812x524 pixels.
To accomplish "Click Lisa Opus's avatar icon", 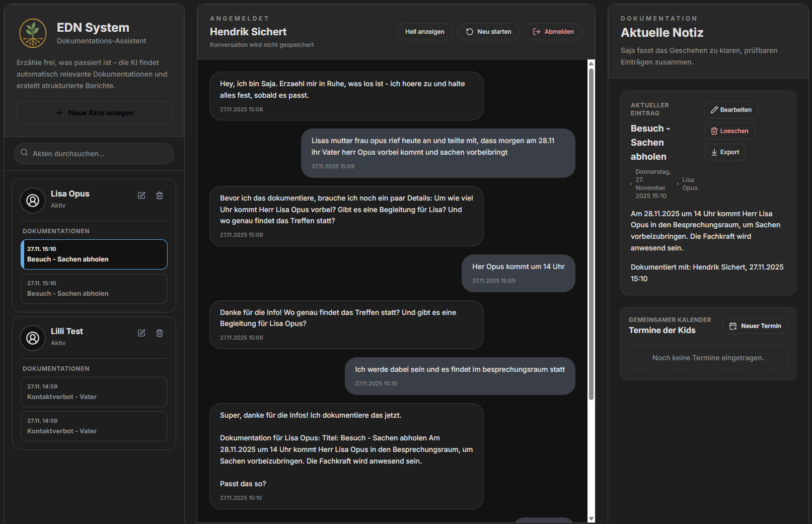I will pyautogui.click(x=32, y=200).
